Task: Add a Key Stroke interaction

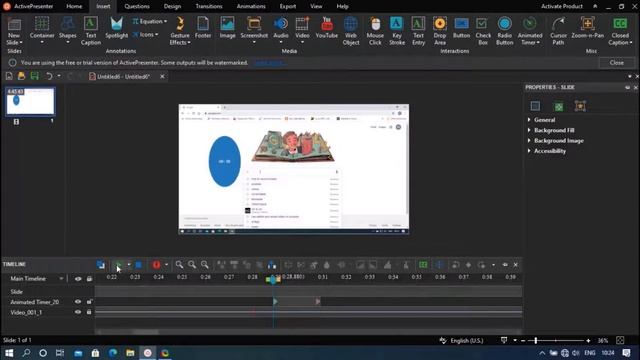Action: pyautogui.click(x=397, y=31)
